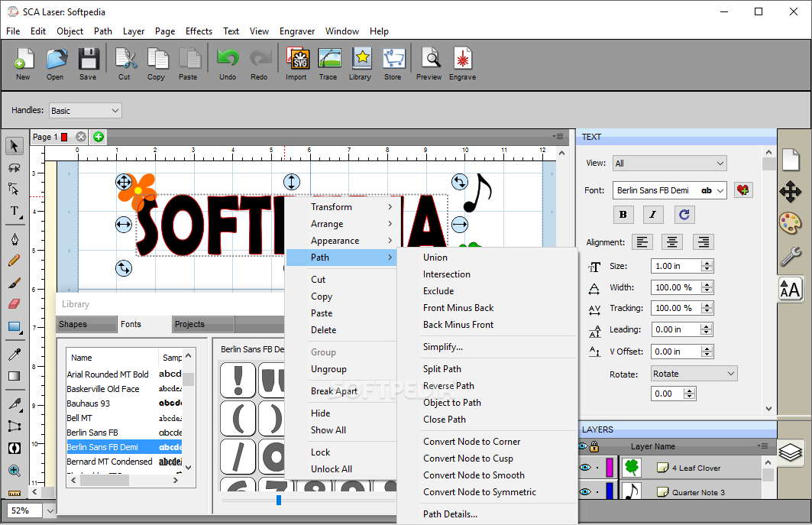Switch to the Projects library tab
The width and height of the screenshot is (812, 525).
point(203,324)
